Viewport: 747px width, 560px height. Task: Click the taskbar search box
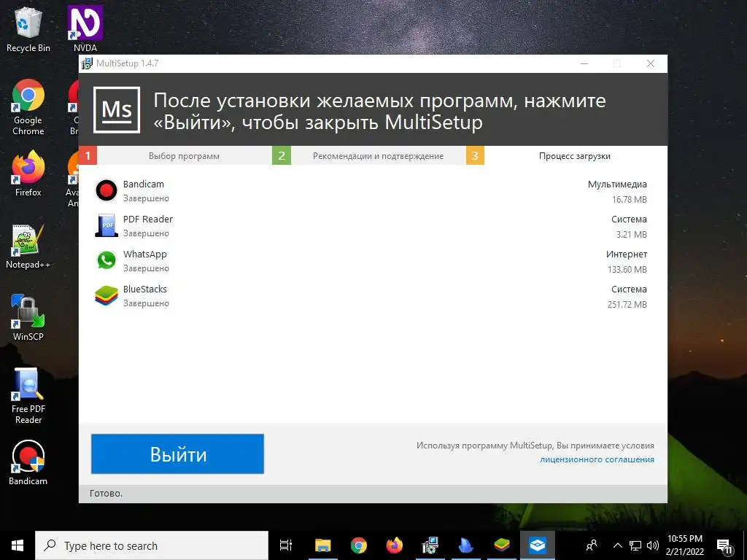pos(152,545)
